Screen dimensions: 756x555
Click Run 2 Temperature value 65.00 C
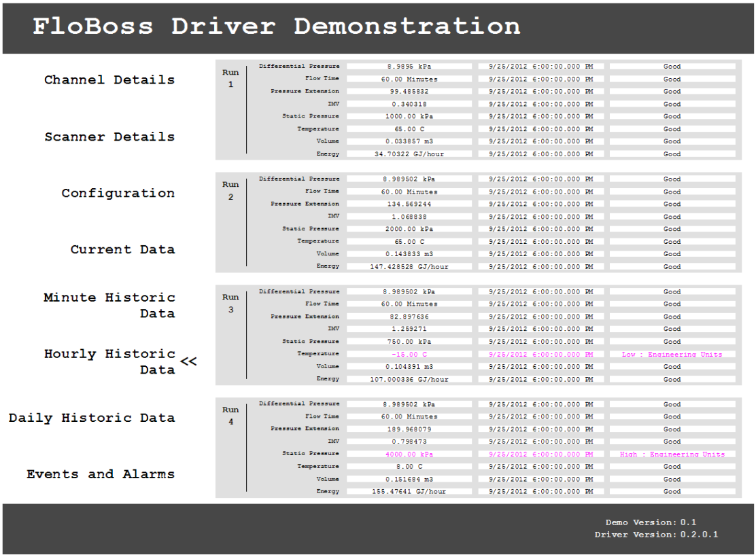click(409, 242)
